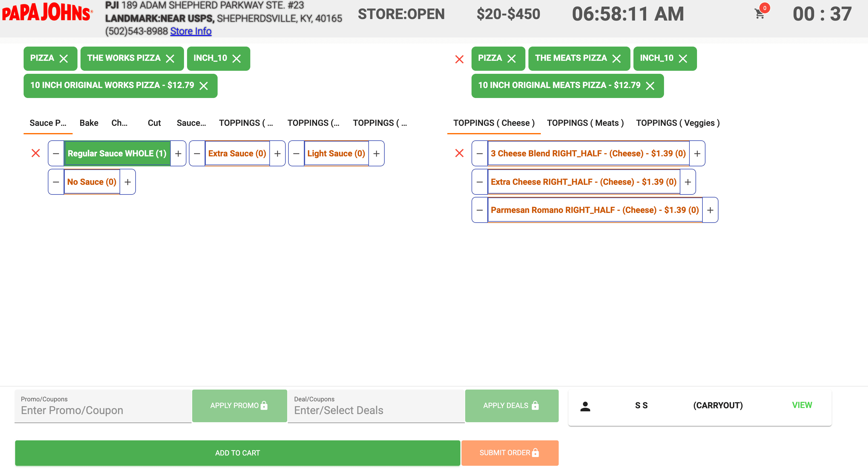Open the Enter/Select Deals field
Viewport: 868px width, 470px height.
(x=376, y=406)
